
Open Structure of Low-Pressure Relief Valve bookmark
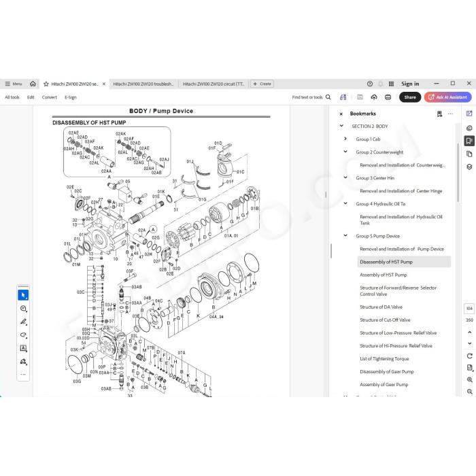point(398,333)
